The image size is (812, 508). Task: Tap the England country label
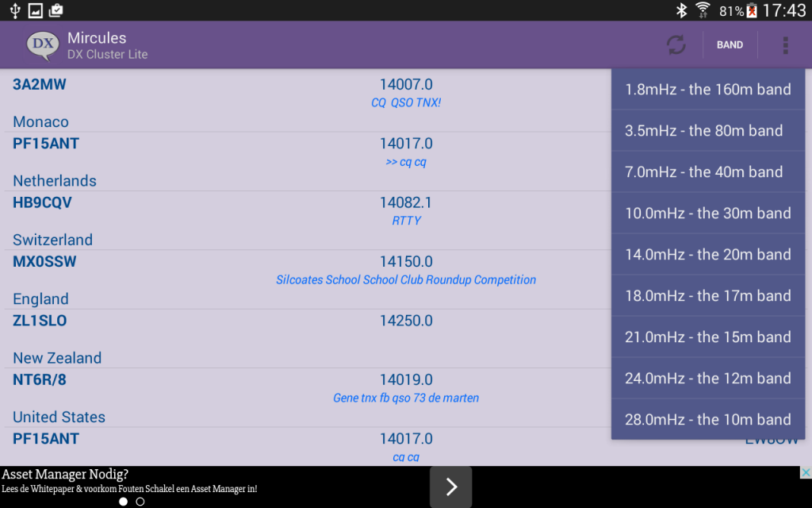pos(40,299)
